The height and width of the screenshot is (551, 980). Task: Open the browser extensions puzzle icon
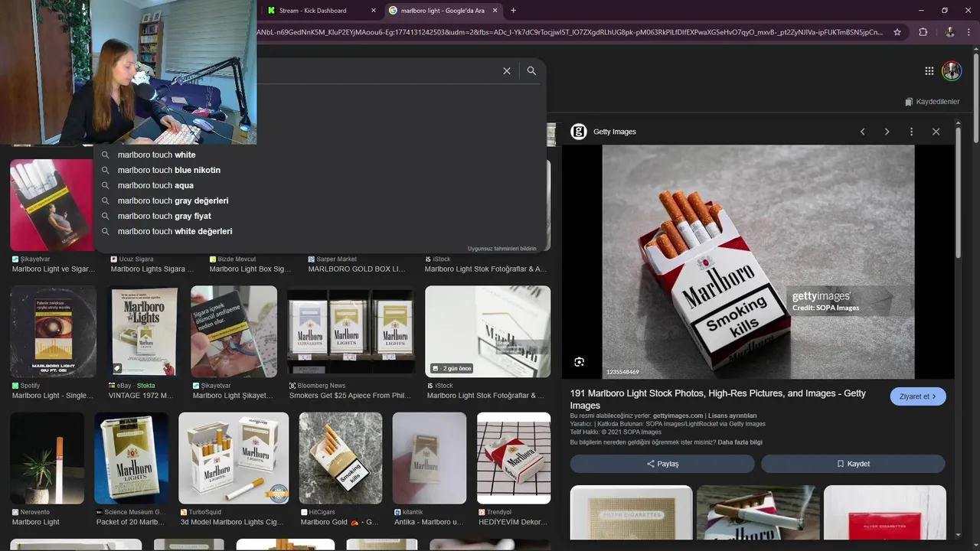point(923,32)
